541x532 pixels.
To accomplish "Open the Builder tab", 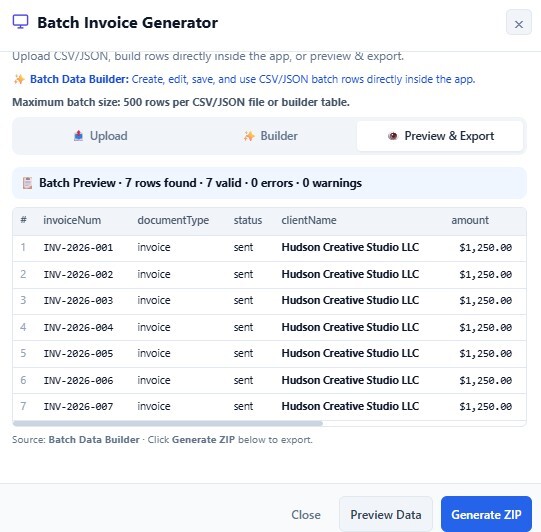I will [270, 136].
